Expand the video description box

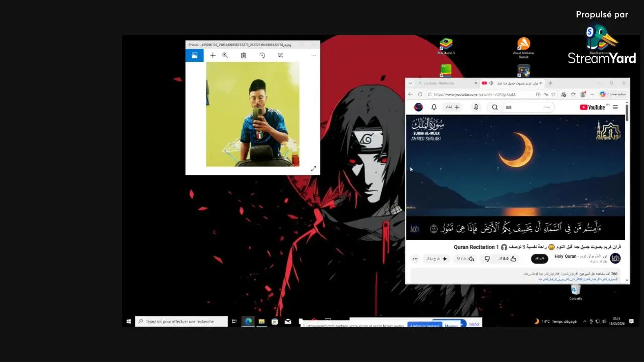tap(516, 276)
